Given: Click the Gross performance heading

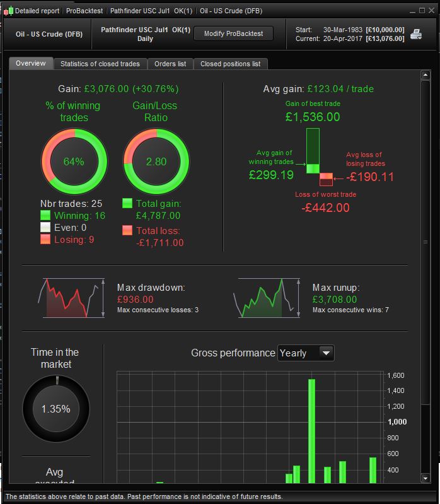Looking at the screenshot, I should (x=233, y=353).
